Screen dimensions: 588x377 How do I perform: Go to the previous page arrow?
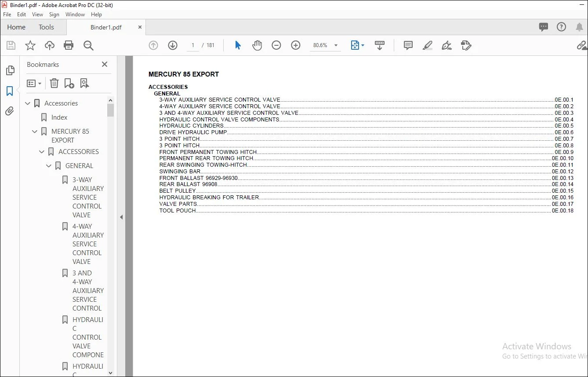pyautogui.click(x=153, y=45)
